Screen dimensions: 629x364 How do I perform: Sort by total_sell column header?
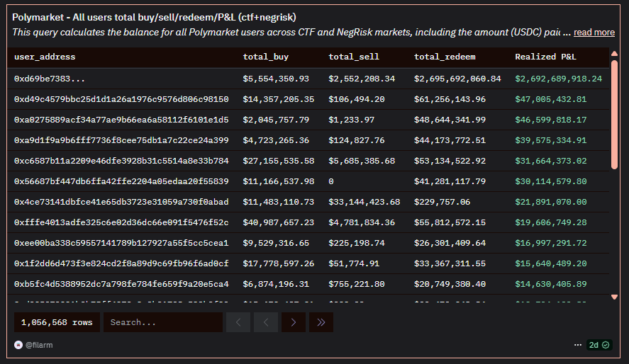354,57
